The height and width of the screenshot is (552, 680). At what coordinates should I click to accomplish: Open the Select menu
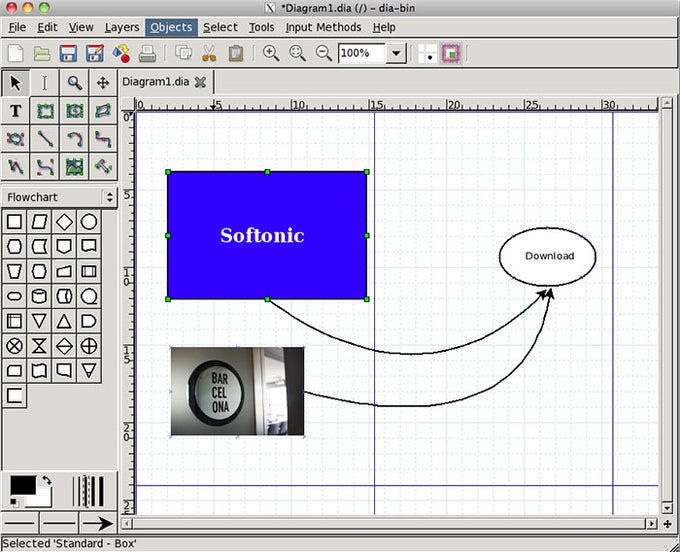point(220,27)
